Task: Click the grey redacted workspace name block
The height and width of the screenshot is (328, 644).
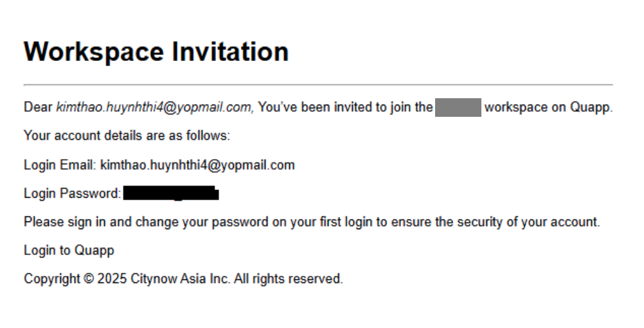Action: [x=458, y=108]
